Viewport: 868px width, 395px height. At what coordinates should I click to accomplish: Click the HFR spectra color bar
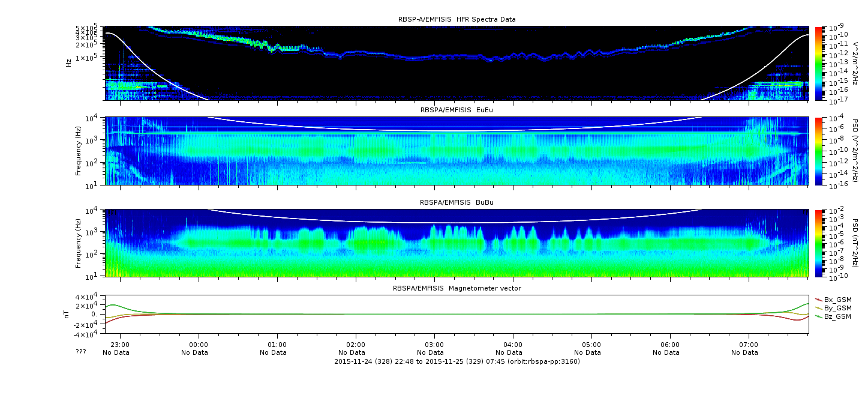point(819,63)
